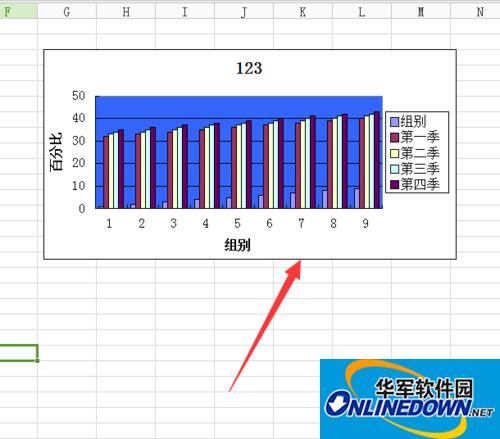Select column header K
This screenshot has height=439, width=500.
303,12
